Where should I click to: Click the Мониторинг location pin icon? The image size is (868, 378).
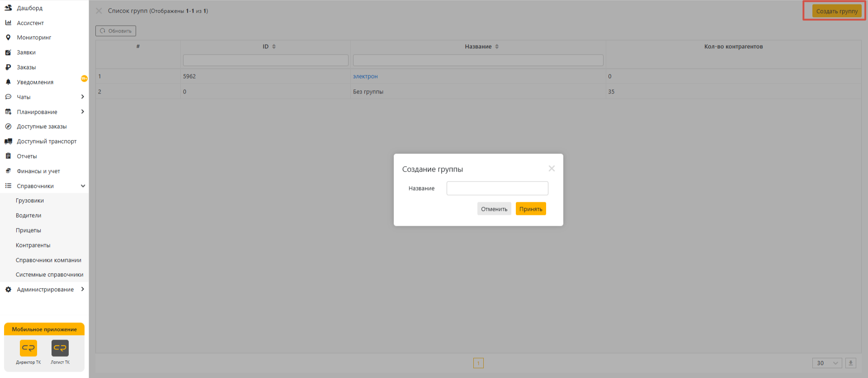pos(8,37)
